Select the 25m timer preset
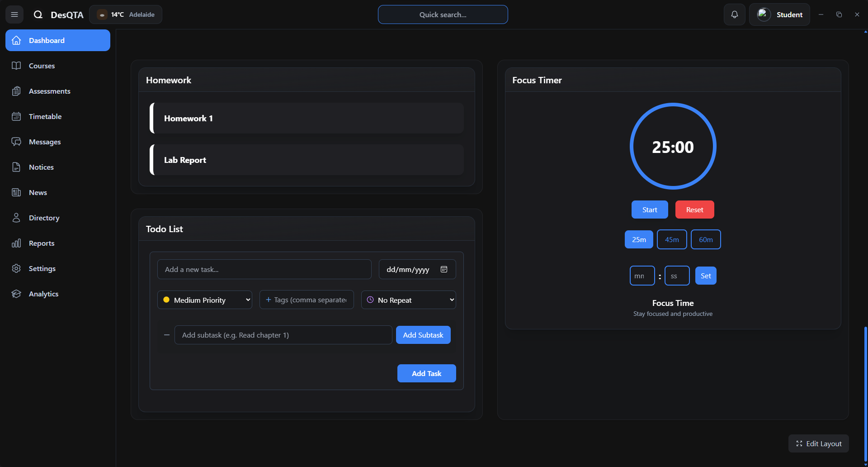This screenshot has width=868, height=467. (x=639, y=239)
